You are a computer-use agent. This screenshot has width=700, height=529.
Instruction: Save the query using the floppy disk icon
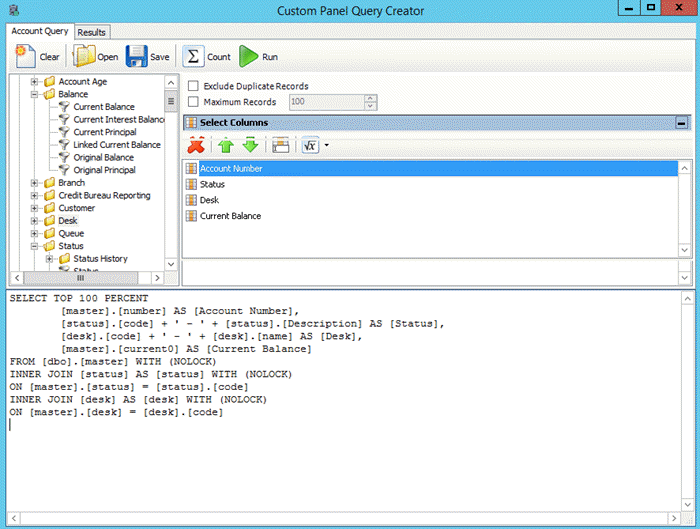[x=136, y=57]
